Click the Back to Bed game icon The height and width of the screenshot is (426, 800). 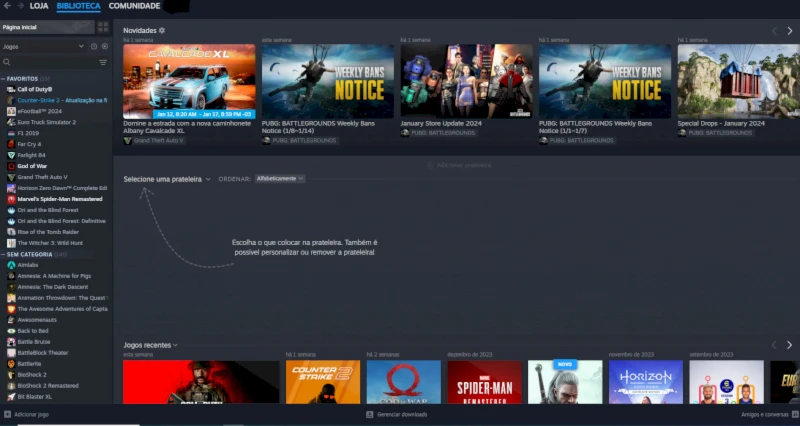[11, 331]
